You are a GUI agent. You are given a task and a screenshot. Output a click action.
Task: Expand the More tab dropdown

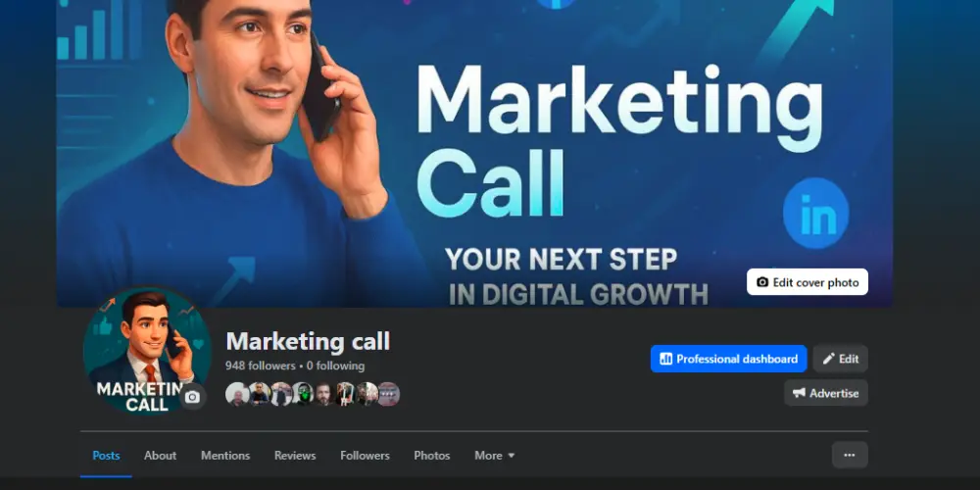coord(494,456)
